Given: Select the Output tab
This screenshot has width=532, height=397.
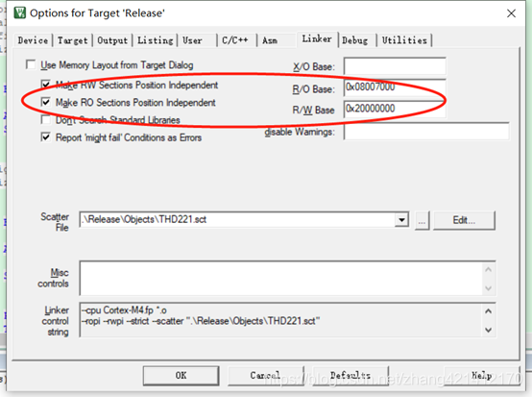Looking at the screenshot, I should (112, 40).
